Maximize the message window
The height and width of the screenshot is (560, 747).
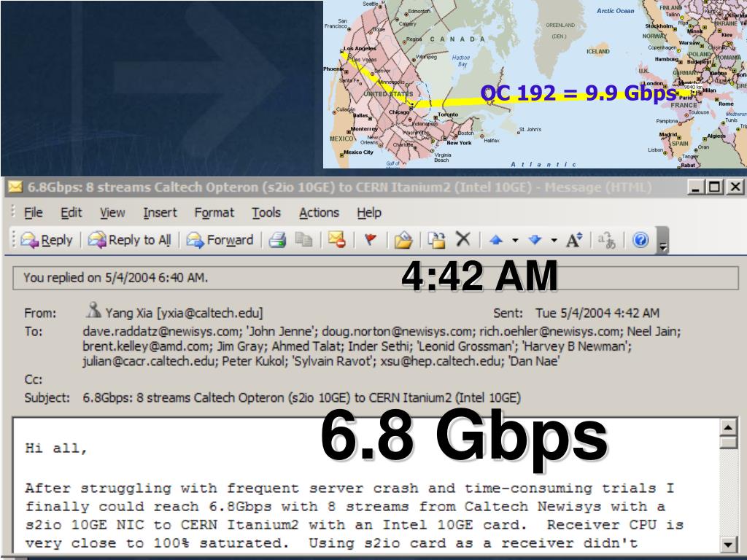point(715,187)
